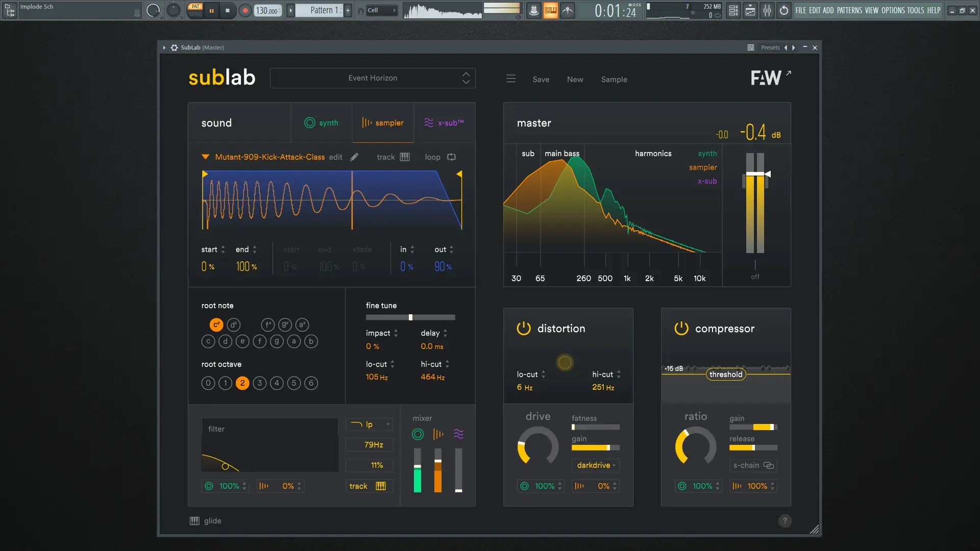The width and height of the screenshot is (980, 551).
Task: Click the s-chain link icon
Action: pyautogui.click(x=769, y=465)
